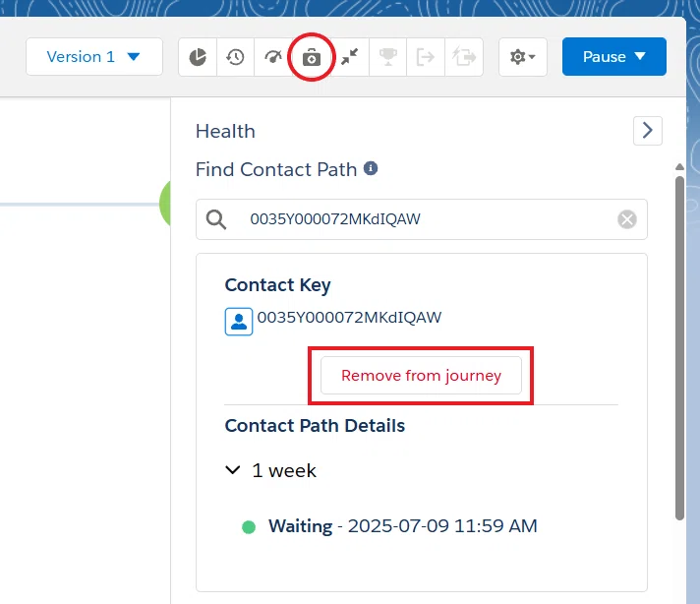Collapse the Health panel with chevron
Viewport: 700px width, 604px height.
pos(648,131)
